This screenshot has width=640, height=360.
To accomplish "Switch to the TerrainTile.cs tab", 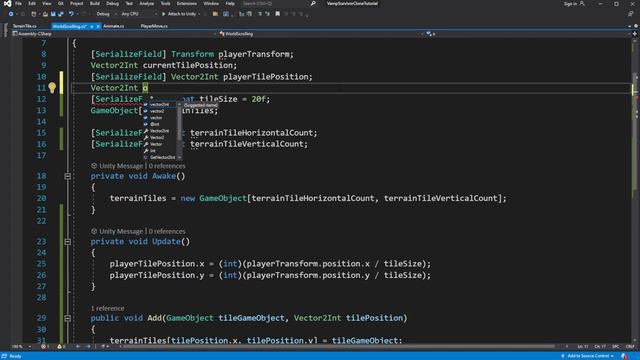I will [24, 26].
